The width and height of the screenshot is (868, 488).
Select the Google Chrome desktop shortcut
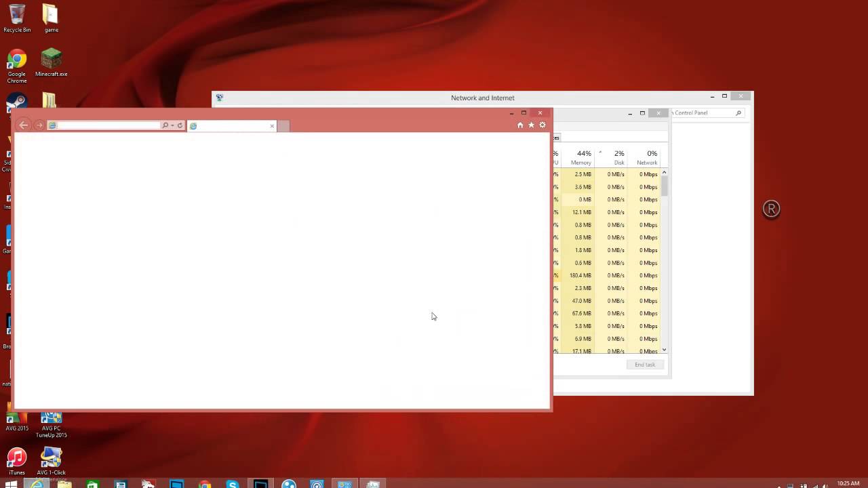pyautogui.click(x=17, y=66)
